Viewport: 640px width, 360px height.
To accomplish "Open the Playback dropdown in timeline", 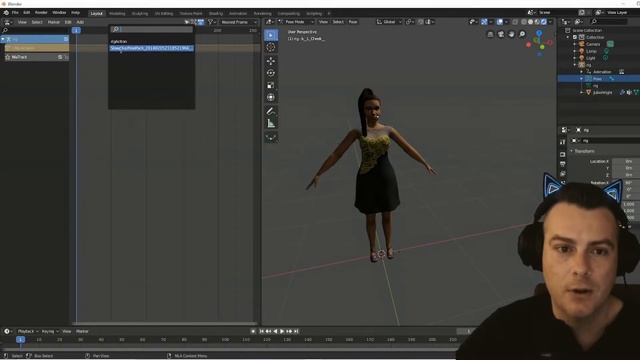I will click(28, 331).
